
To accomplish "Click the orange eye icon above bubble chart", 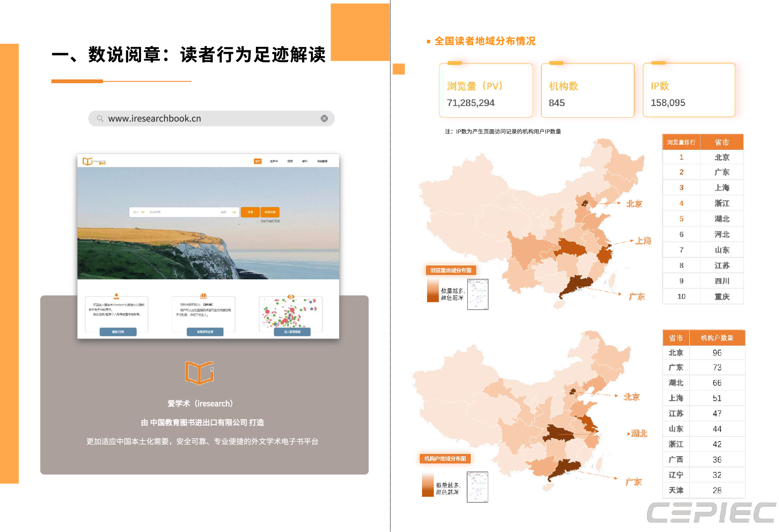I will pos(291,297).
